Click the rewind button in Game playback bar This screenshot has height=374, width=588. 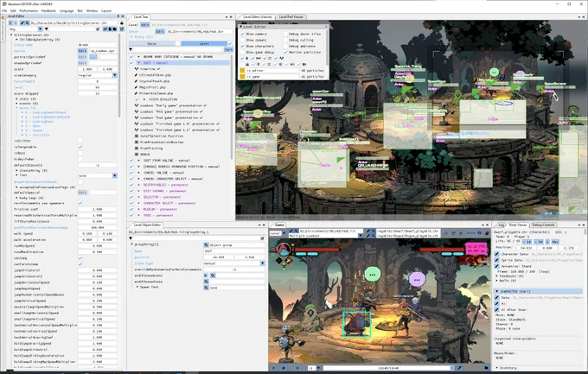pyautogui.click(x=274, y=368)
